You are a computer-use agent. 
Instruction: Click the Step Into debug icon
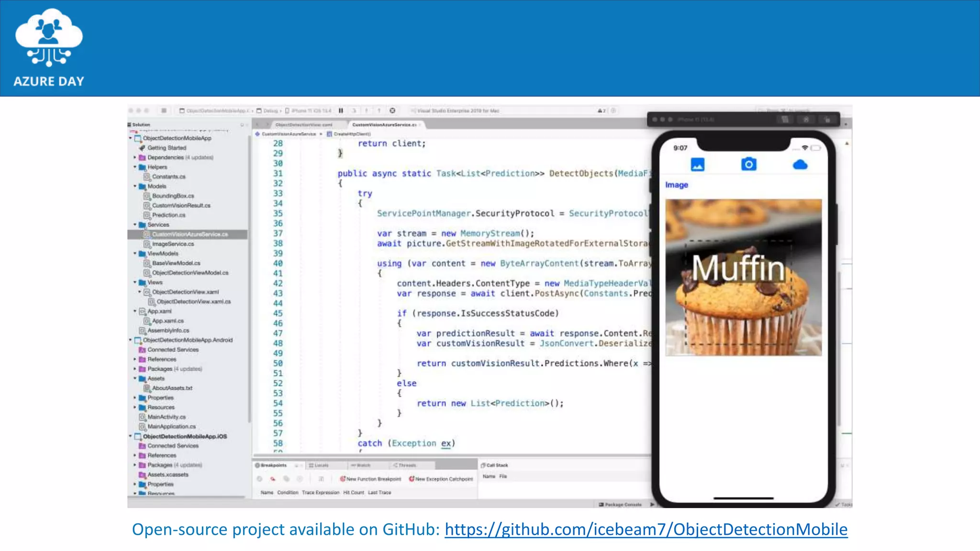click(367, 110)
